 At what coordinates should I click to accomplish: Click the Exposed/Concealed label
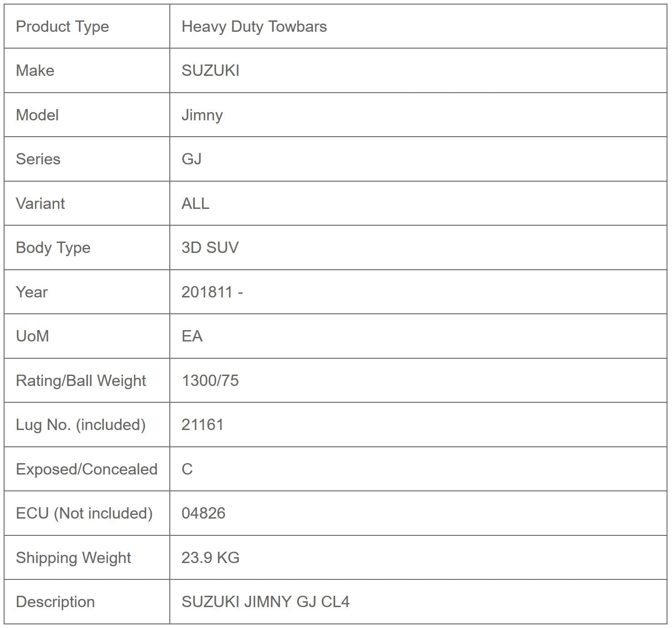(86, 469)
